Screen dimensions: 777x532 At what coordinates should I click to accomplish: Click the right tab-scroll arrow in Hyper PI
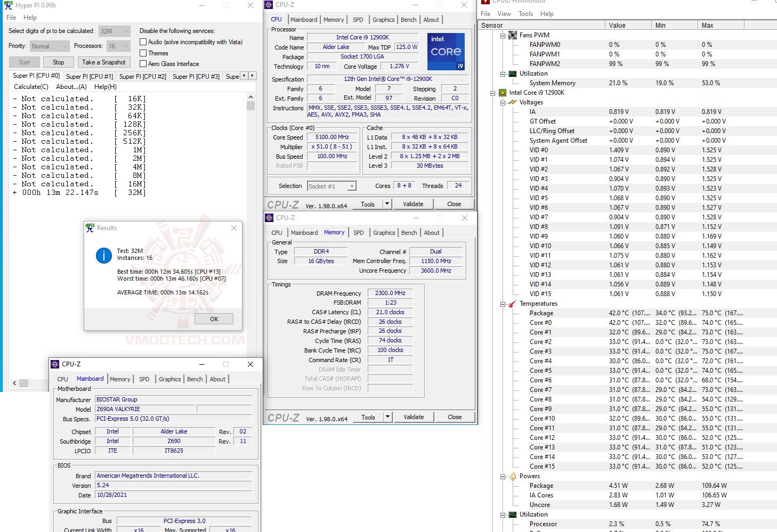point(253,76)
